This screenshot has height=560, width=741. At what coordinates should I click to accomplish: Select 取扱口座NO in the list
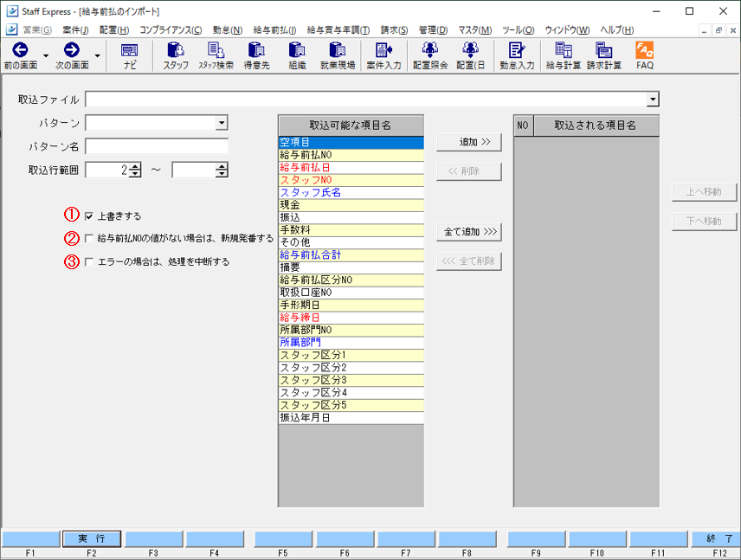point(351,293)
